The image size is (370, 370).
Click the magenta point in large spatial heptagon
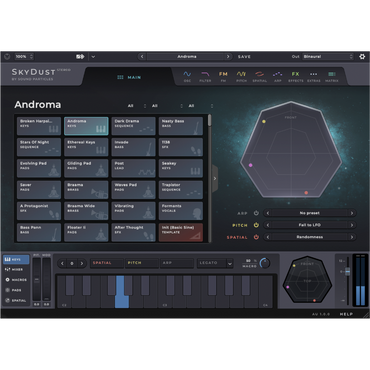tap(251, 165)
